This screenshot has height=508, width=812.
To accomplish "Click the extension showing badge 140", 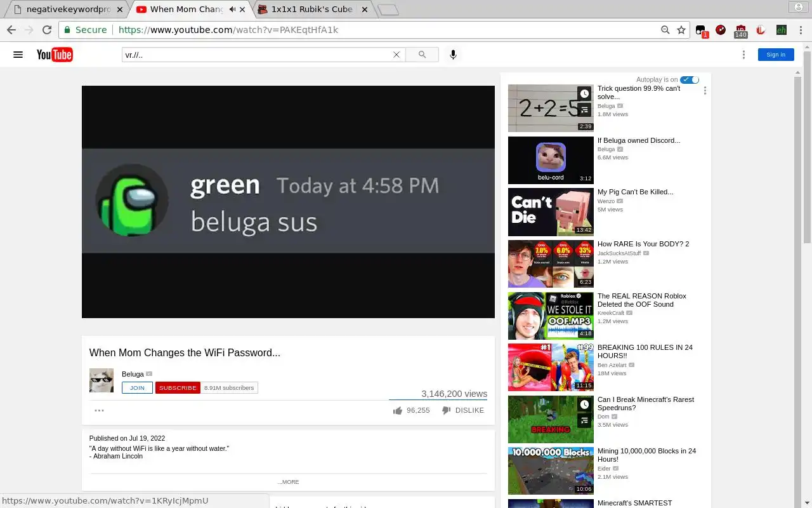I will coord(741,30).
